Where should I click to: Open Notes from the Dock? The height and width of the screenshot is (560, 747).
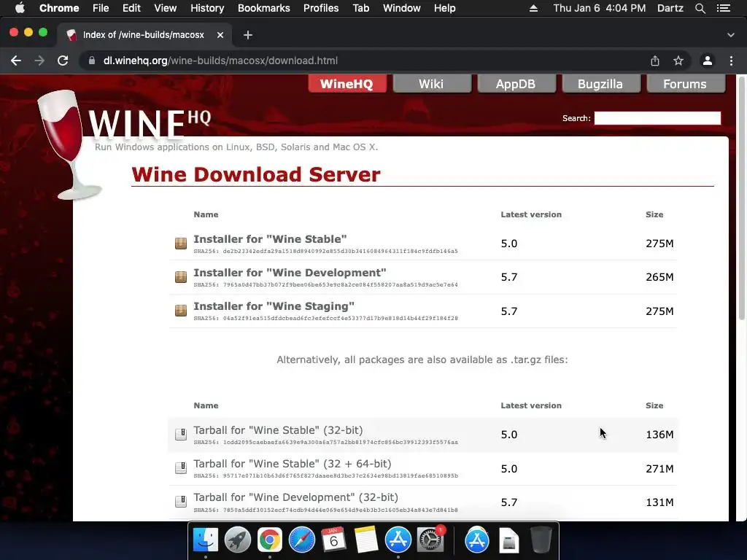click(366, 540)
